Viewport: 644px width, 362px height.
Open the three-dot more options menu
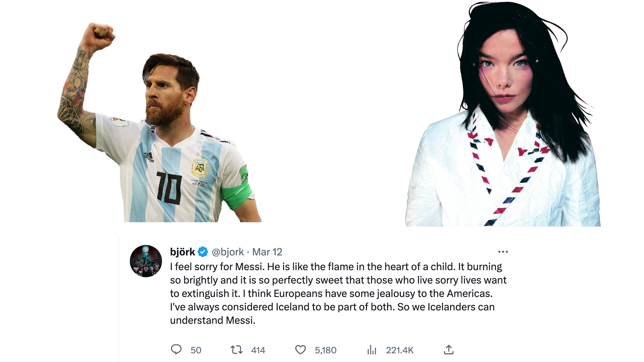(x=503, y=252)
